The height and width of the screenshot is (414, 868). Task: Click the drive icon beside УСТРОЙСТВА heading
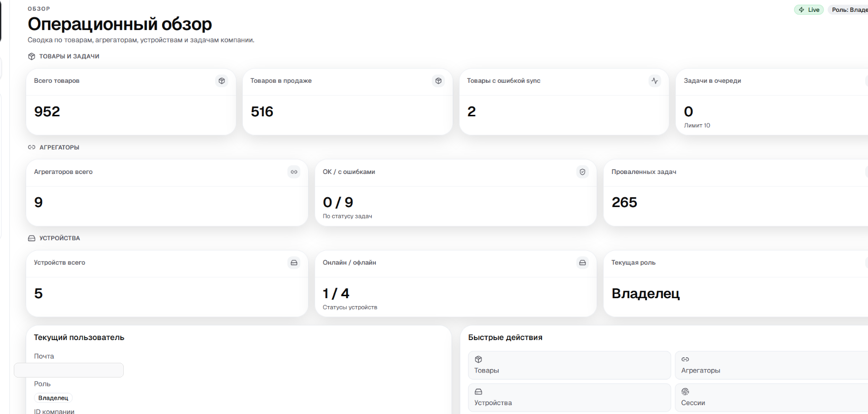pos(32,239)
